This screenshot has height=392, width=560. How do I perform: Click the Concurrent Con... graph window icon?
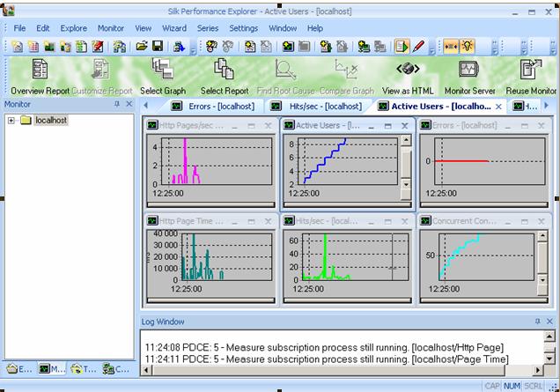point(425,221)
